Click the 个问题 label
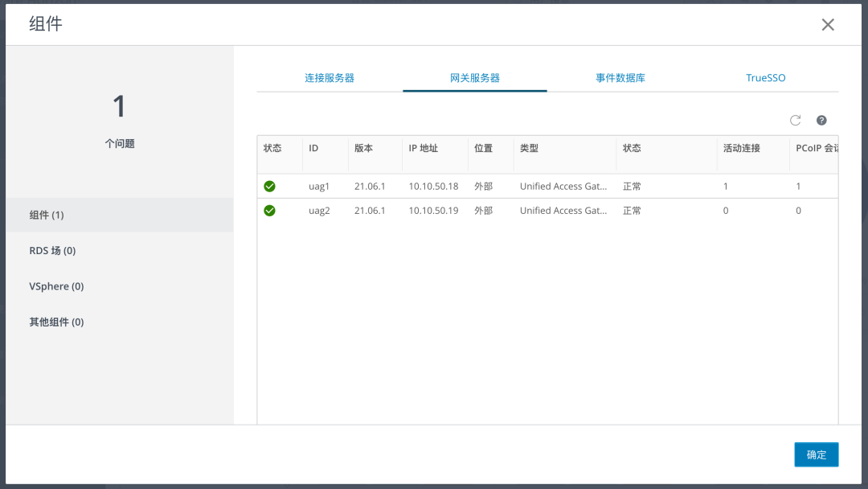 (x=120, y=143)
